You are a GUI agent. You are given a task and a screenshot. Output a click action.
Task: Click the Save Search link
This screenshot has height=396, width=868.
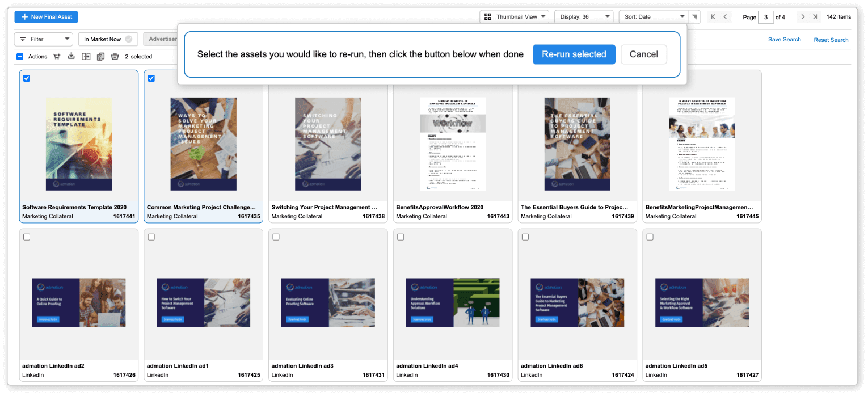point(784,40)
